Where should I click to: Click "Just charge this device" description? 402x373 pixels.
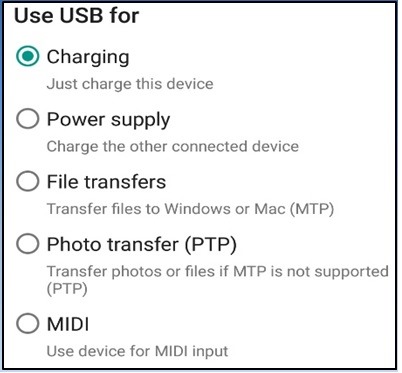(130, 84)
